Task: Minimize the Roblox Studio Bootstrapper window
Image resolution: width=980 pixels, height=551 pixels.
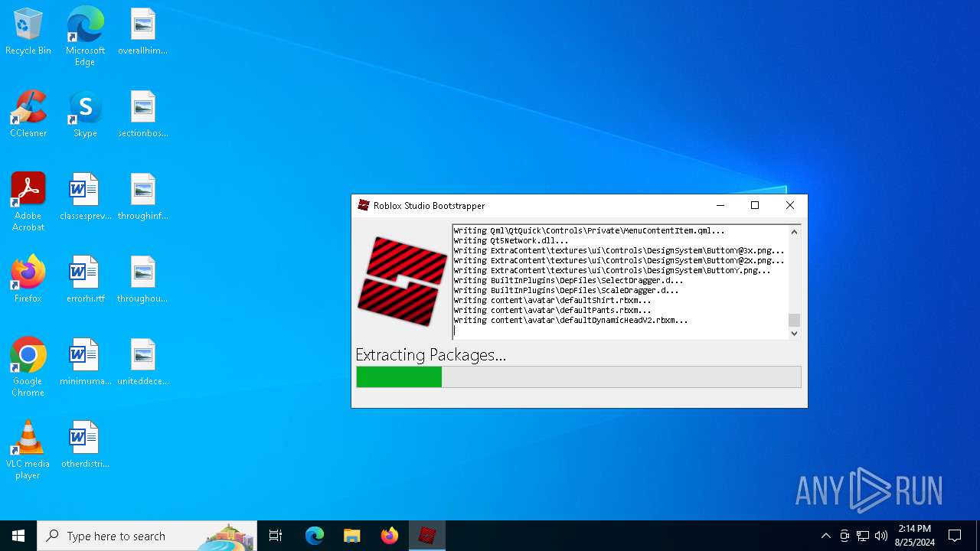Action: 720,205
